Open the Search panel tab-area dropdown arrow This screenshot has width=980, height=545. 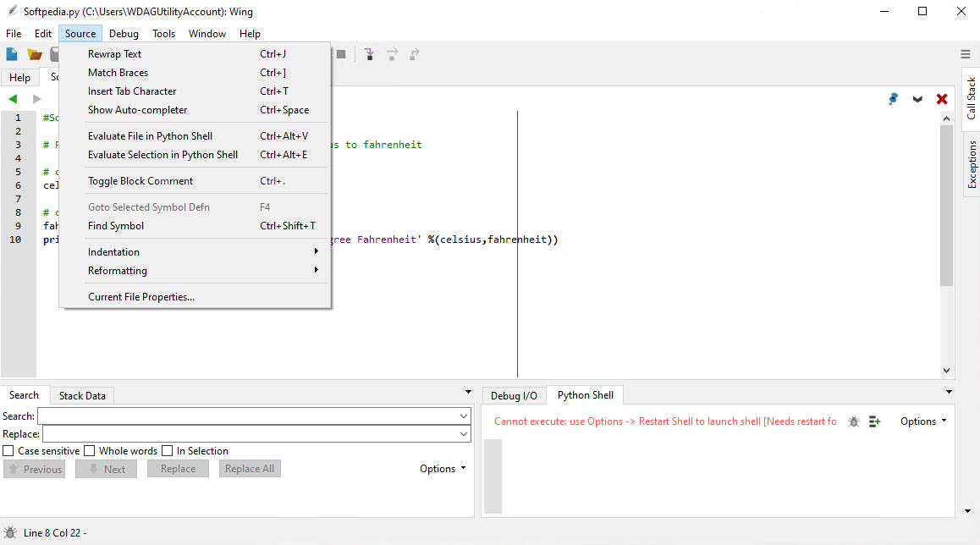pos(468,393)
